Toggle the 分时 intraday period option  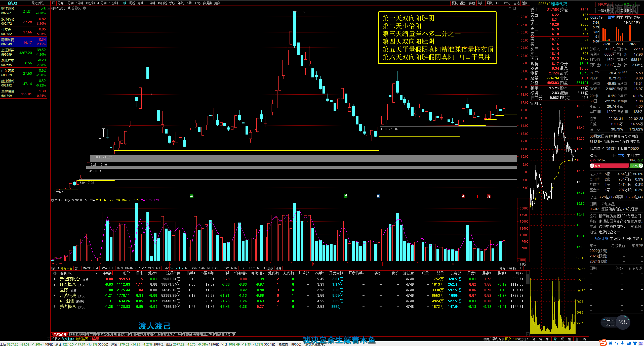60,3
